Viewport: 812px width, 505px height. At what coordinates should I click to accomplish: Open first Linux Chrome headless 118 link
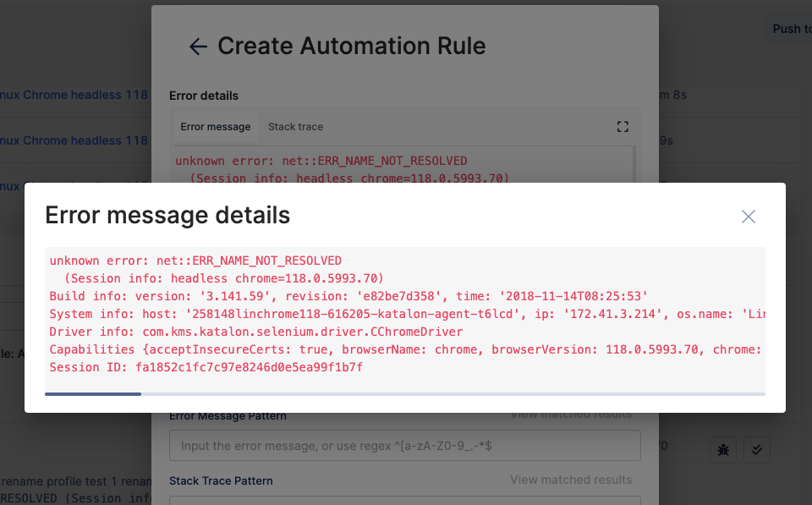coord(74,95)
